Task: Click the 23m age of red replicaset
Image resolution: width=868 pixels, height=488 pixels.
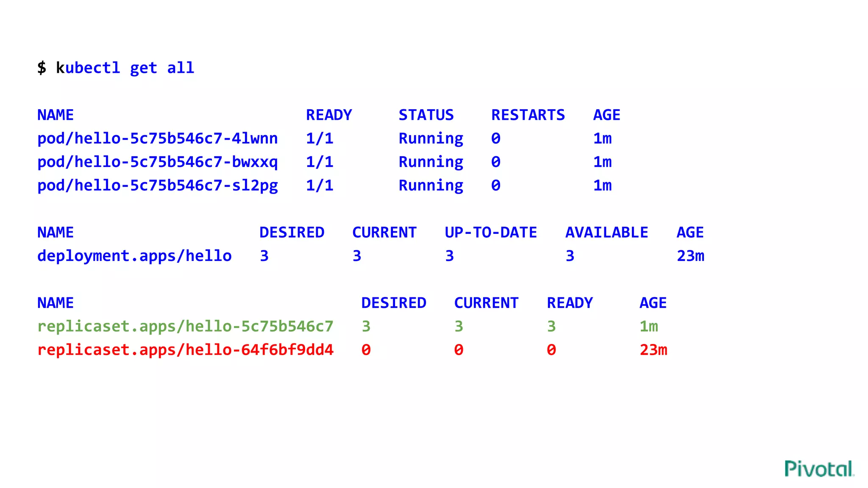Action: [653, 350]
